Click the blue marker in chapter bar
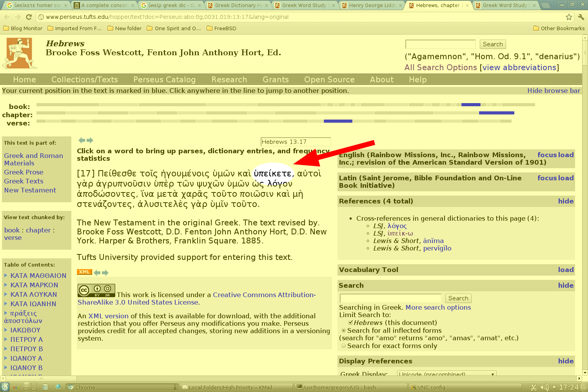 496,113
